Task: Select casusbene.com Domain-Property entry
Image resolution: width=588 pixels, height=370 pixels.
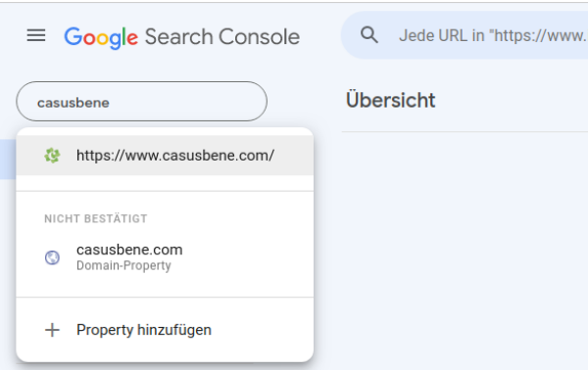Action: coord(165,257)
